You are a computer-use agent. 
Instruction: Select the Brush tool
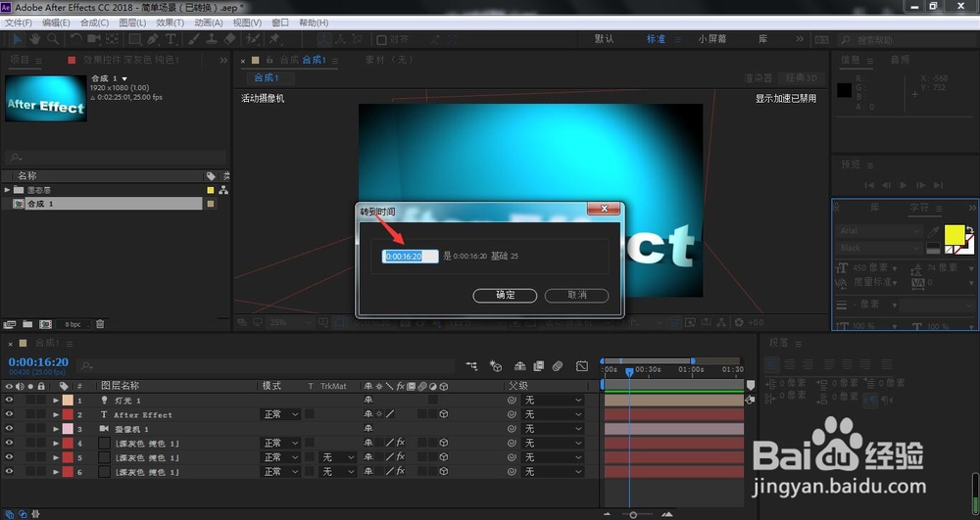[194, 39]
